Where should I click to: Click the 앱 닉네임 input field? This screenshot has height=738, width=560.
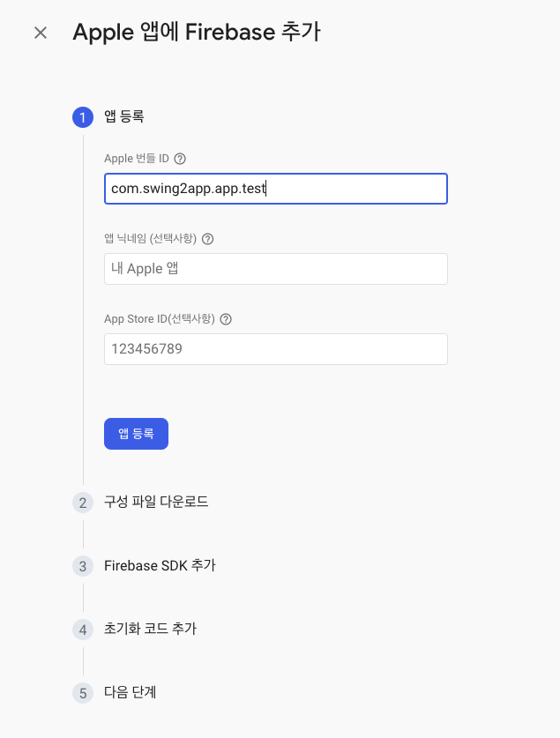(x=275, y=269)
